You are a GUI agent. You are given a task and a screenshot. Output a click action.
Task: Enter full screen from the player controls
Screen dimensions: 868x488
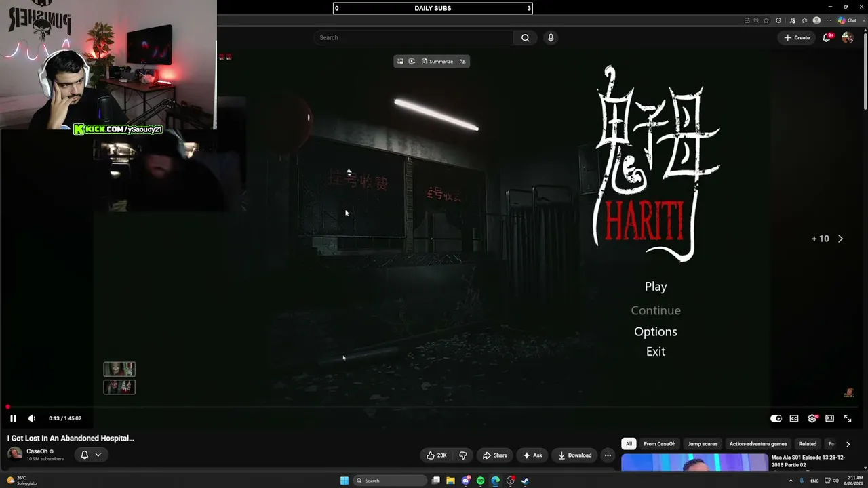click(x=848, y=418)
